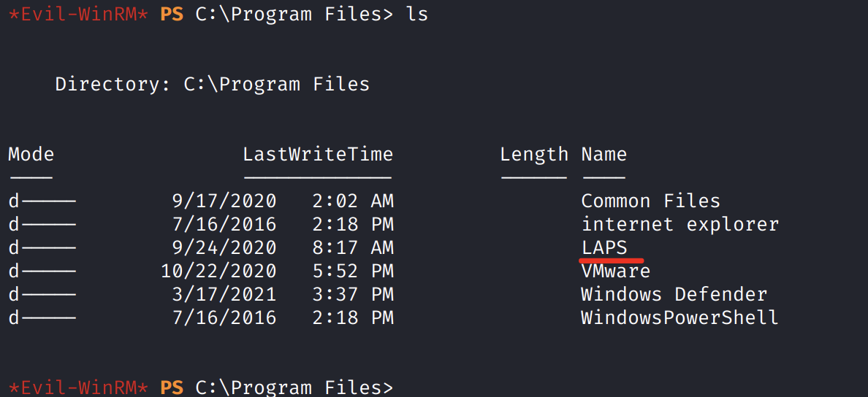
Task: Click the Windows Defender directory name
Action: point(674,294)
